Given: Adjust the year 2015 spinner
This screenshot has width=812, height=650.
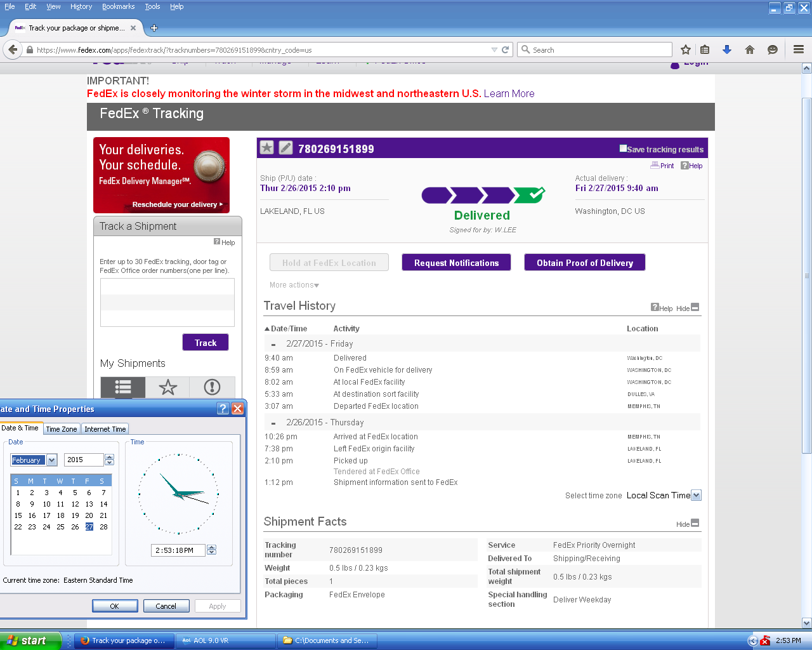Looking at the screenshot, I should pyautogui.click(x=110, y=460).
